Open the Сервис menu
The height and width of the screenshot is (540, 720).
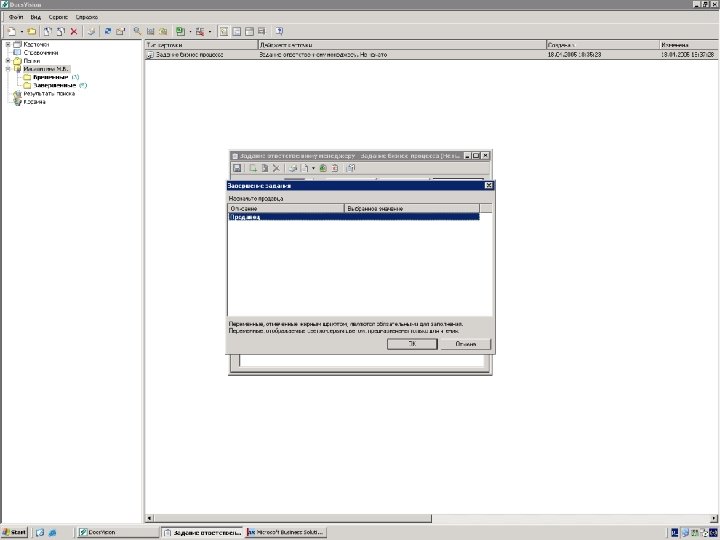click(58, 17)
